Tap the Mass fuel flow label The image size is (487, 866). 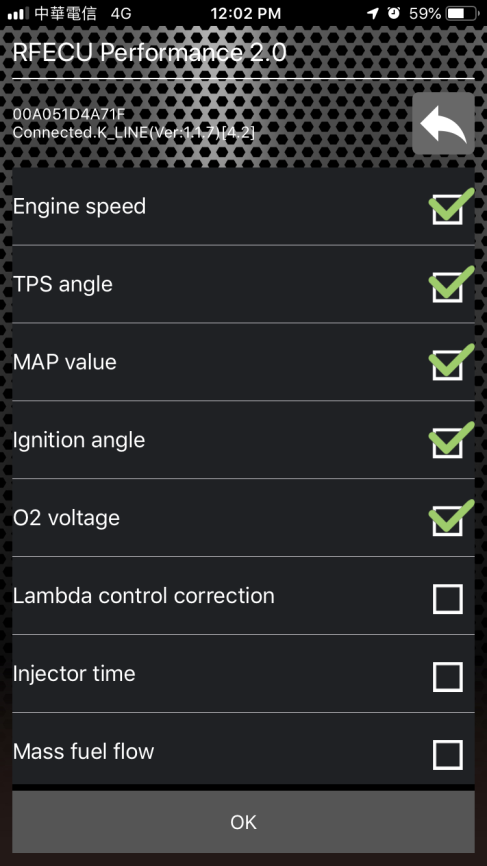click(x=83, y=751)
